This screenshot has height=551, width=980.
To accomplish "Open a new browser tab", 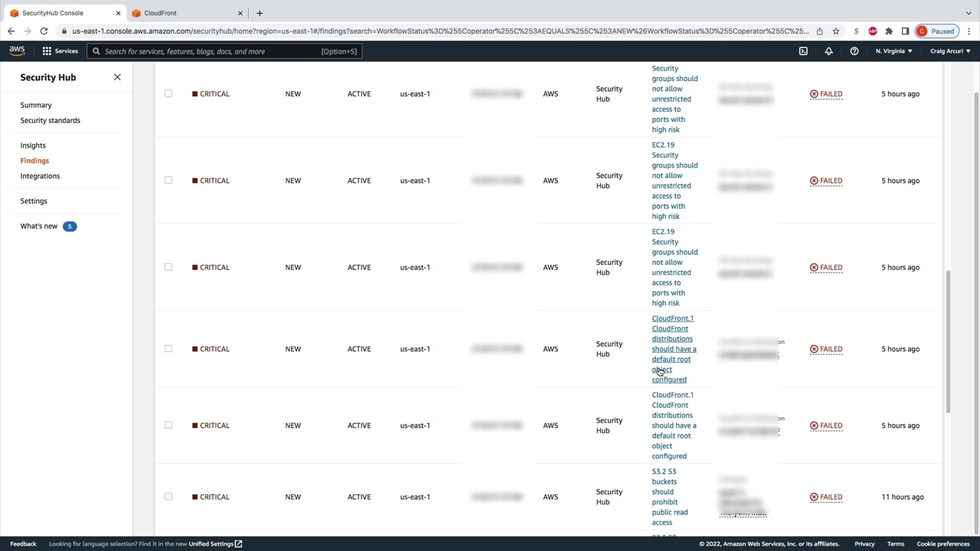I will [260, 13].
